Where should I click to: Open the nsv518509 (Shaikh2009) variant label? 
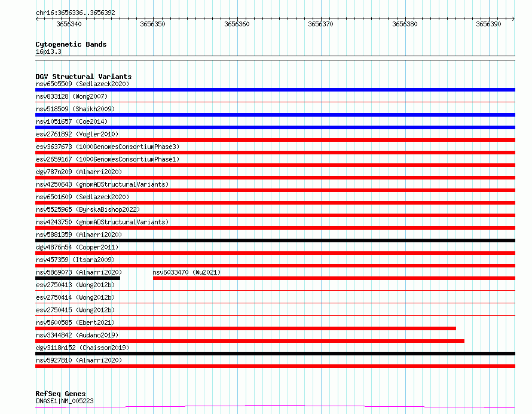tap(75, 109)
